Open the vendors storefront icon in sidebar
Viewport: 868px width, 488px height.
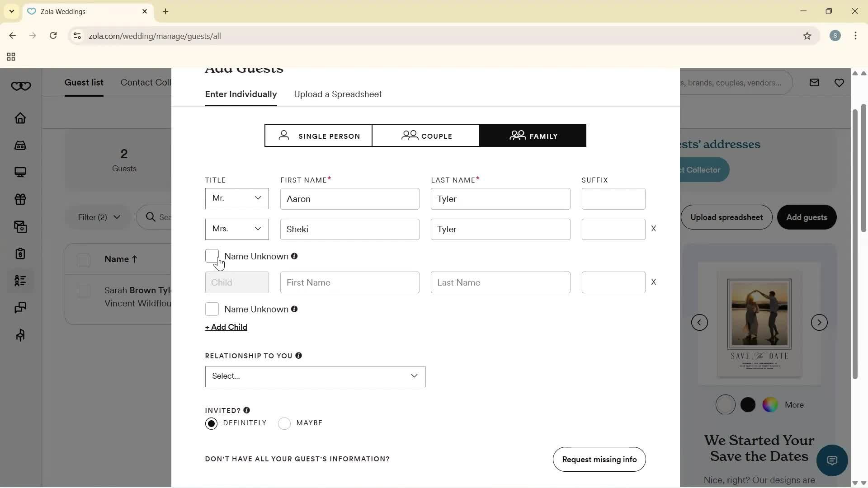[20, 145]
